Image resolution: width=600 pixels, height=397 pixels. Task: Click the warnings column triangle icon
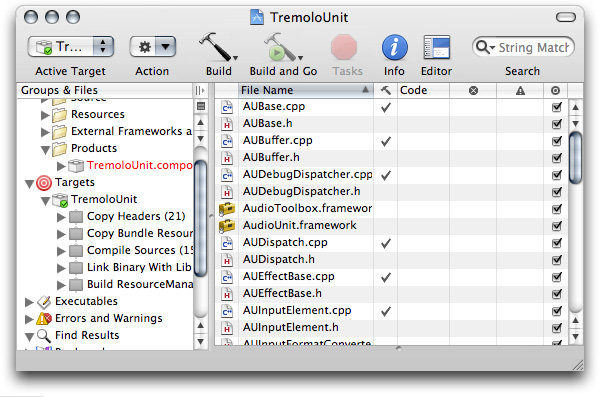[x=520, y=90]
